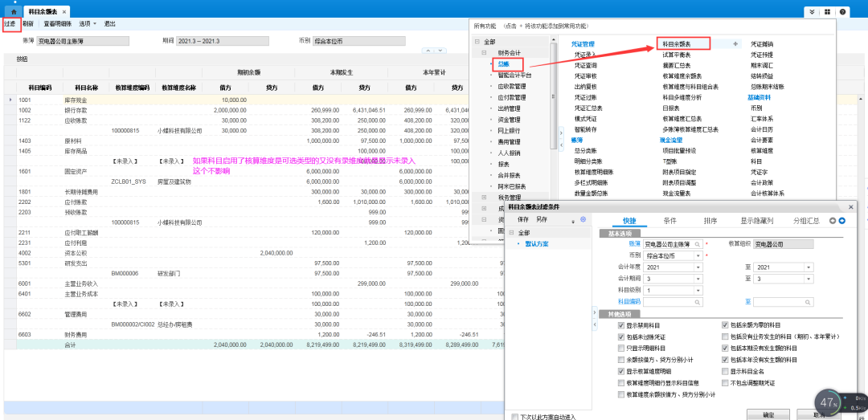Close the 科目余额表过滤条件 dialog
The width and height of the screenshot is (868, 420).
coord(851,206)
